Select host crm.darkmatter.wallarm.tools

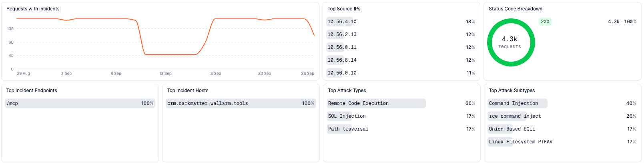click(x=241, y=103)
